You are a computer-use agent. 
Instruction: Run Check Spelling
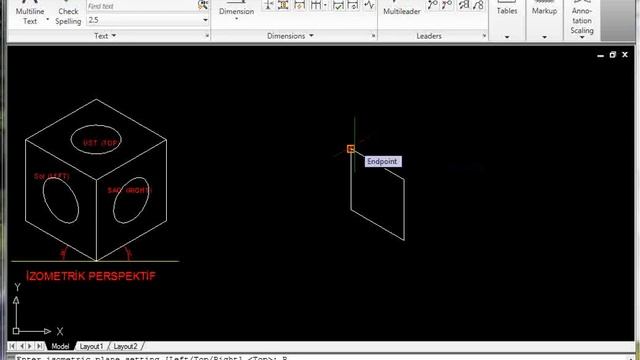click(68, 13)
